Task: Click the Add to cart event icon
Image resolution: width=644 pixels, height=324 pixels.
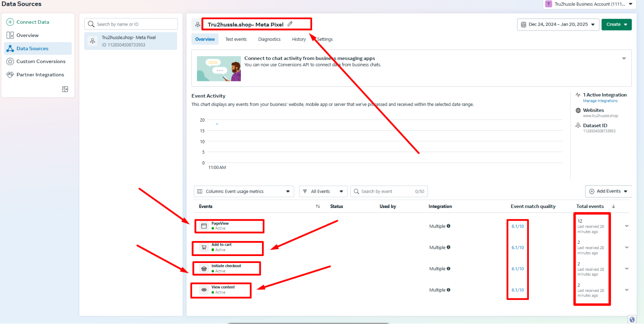Action: pyautogui.click(x=204, y=247)
